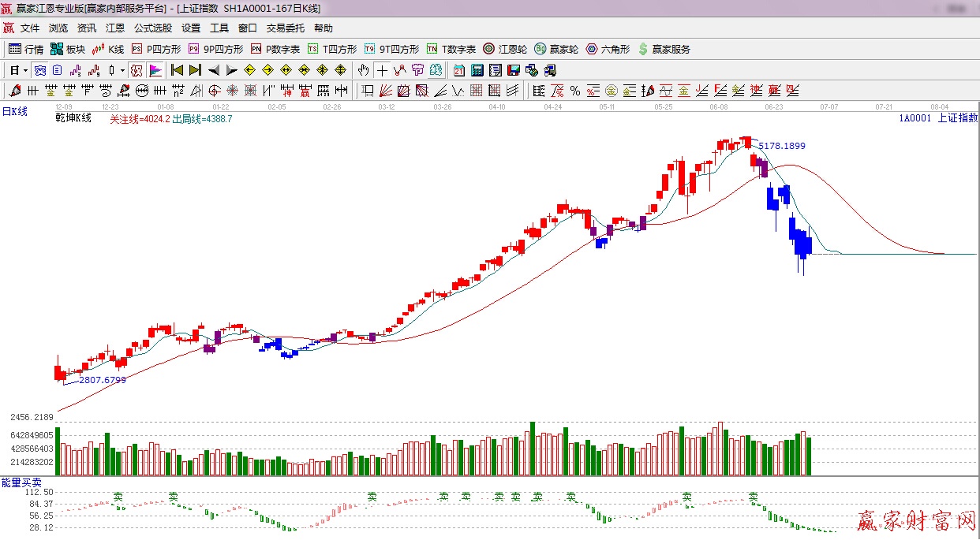Toggle the pressed colored flag chart icon
Viewport: 980px width, 540px height.
coord(155,70)
